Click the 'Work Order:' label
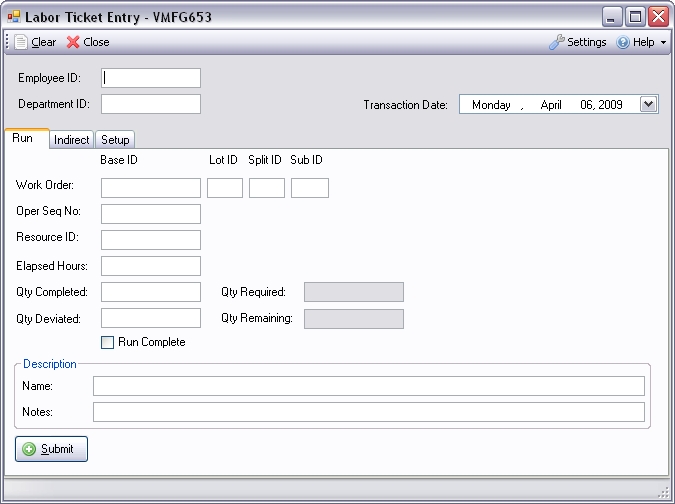This screenshot has height=504, width=675. point(45,185)
